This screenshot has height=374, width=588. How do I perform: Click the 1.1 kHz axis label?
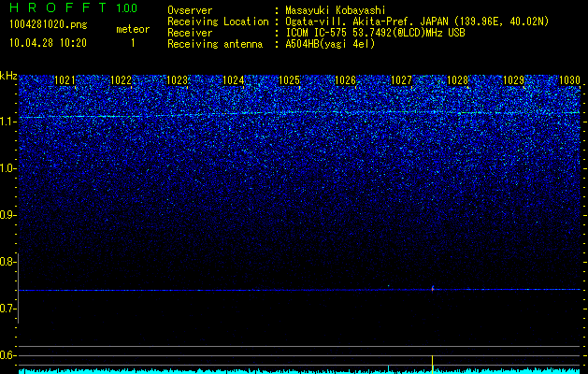coord(8,122)
